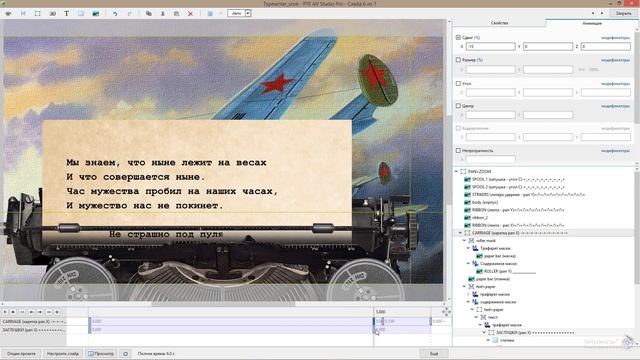
Task: Go to next slide arrow top right
Action: 602,13
